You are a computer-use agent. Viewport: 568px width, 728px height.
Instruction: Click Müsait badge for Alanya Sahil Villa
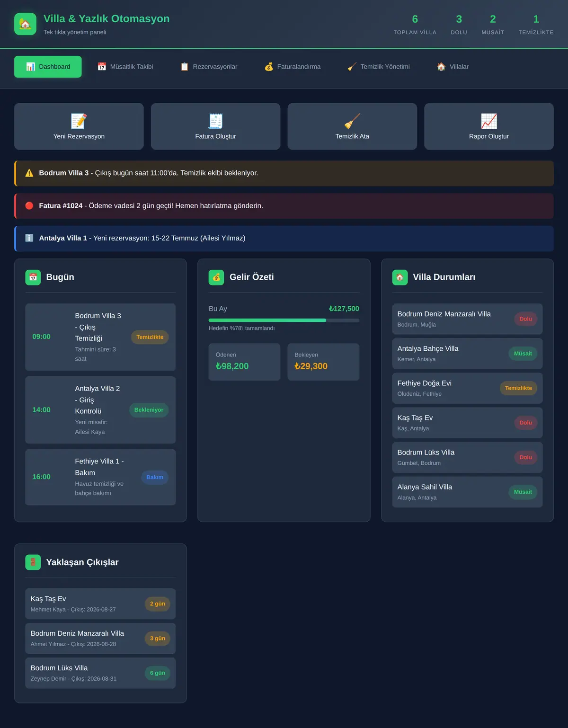(x=523, y=492)
